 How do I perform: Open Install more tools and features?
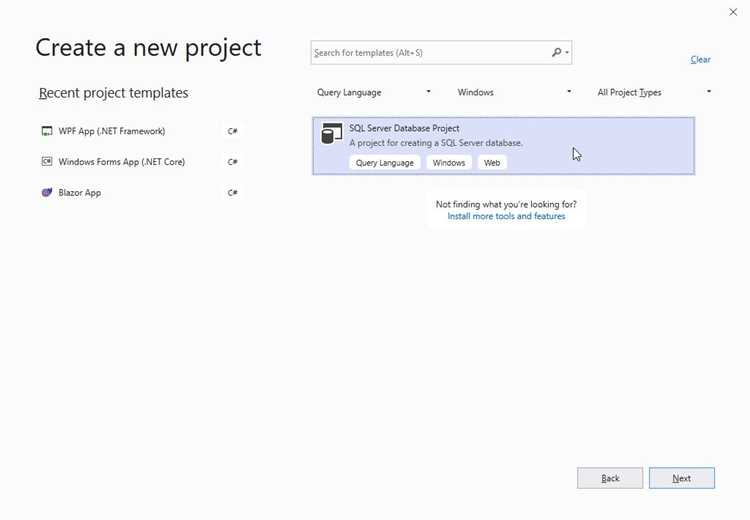[x=506, y=216]
